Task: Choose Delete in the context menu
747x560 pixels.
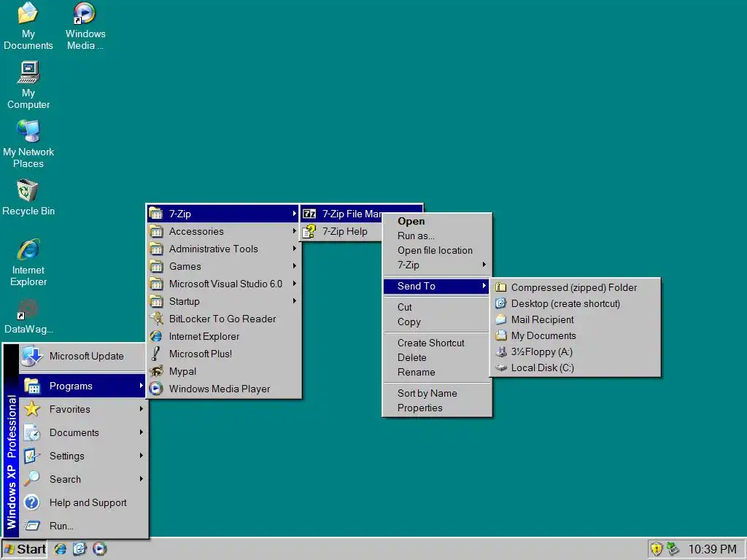Action: pyautogui.click(x=437, y=357)
